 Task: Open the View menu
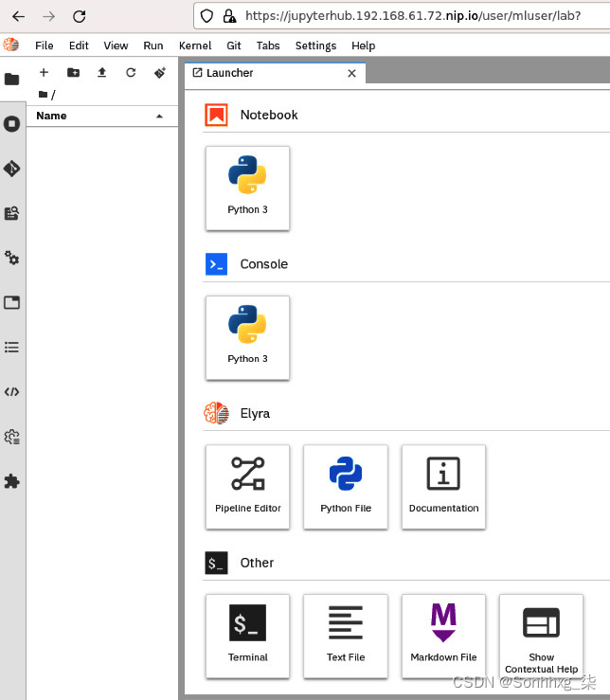point(116,45)
